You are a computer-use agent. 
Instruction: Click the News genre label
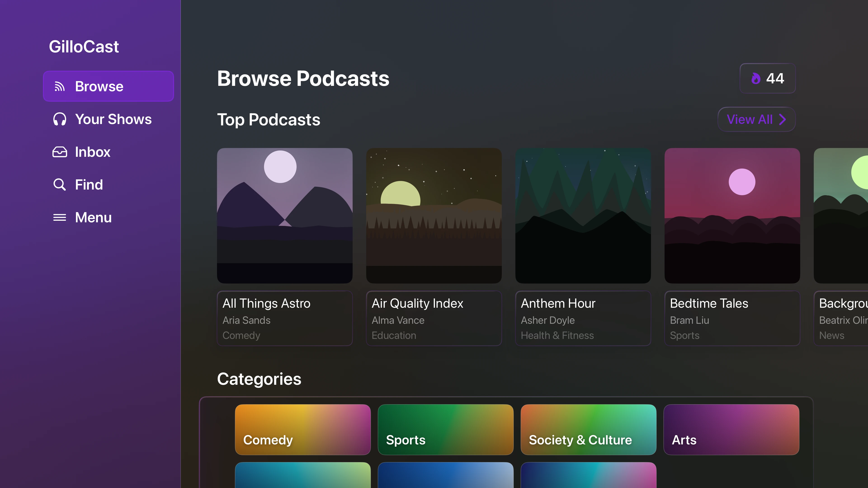point(832,335)
